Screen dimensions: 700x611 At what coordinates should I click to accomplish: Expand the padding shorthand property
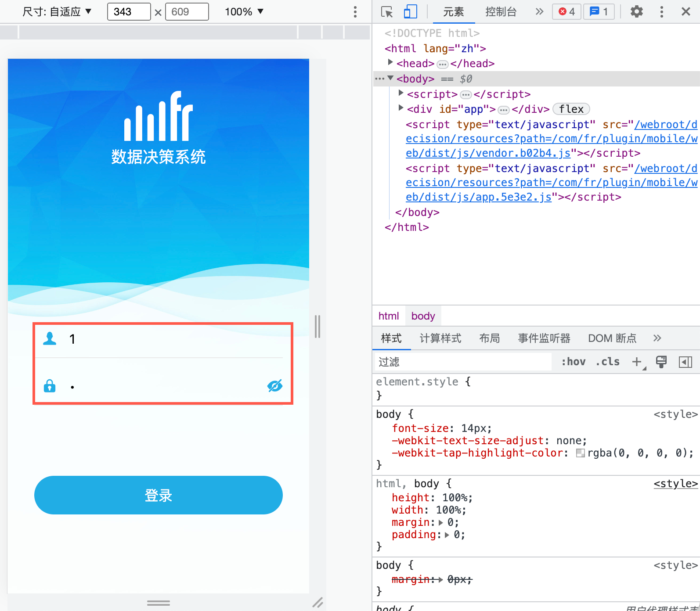point(447,535)
